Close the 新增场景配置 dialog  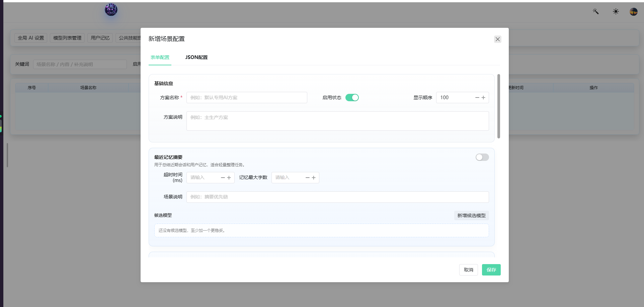tap(498, 39)
